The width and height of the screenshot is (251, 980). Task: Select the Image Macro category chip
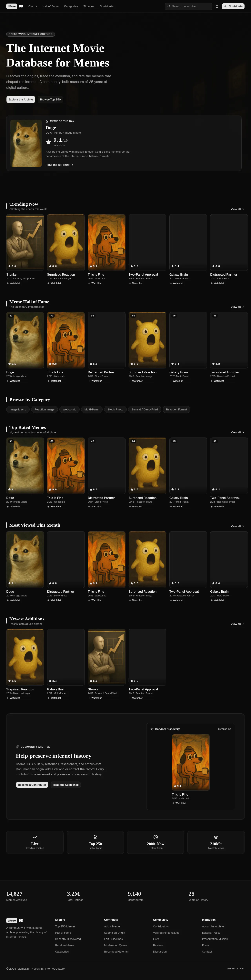click(x=18, y=409)
